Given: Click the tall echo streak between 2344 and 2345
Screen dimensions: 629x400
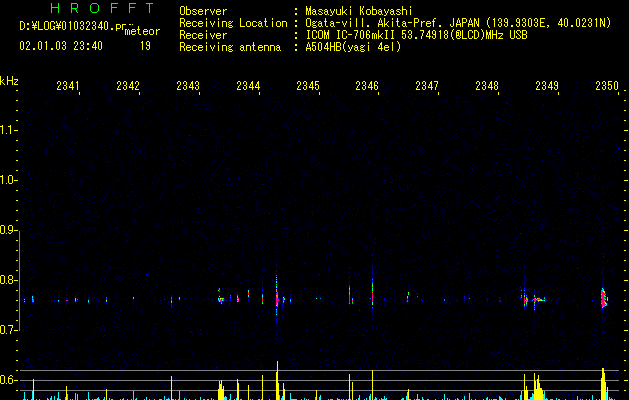Looking at the screenshot, I should (x=277, y=295).
